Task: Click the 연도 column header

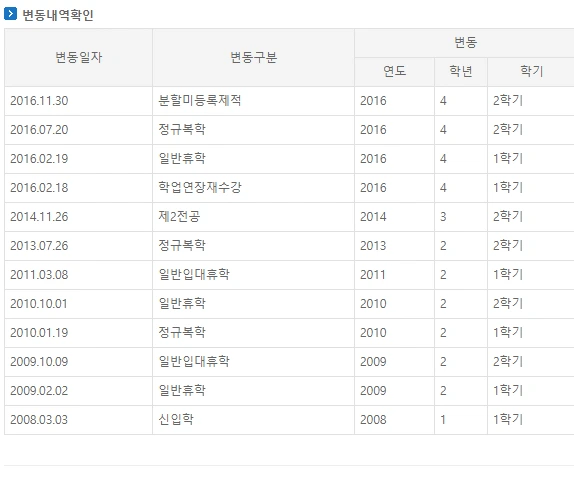Action: pyautogui.click(x=395, y=71)
